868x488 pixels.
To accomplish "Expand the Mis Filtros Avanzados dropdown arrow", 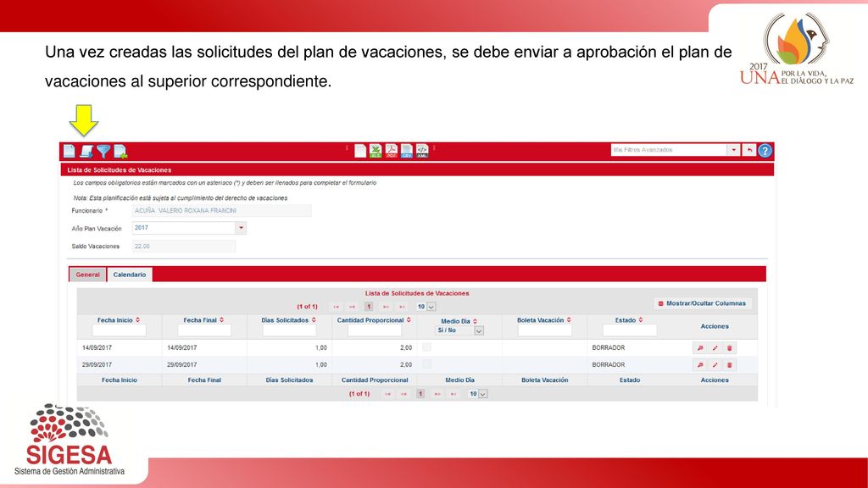I will 733,150.
